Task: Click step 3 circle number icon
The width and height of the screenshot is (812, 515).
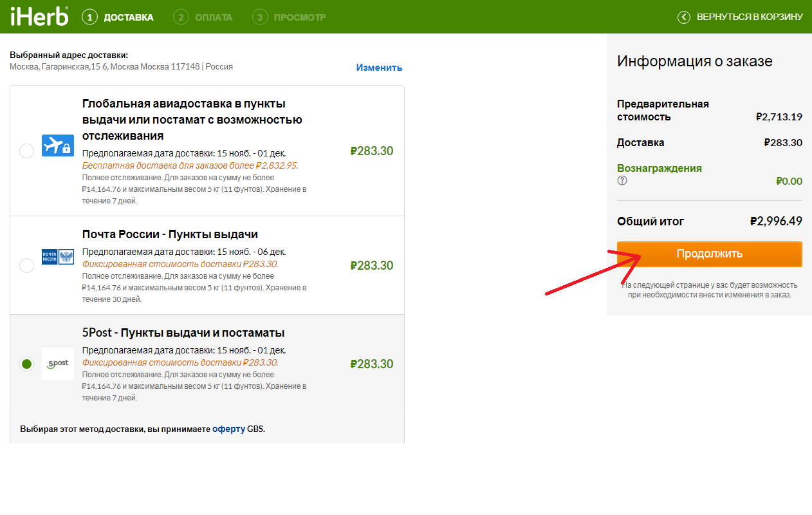Action: pos(260,17)
